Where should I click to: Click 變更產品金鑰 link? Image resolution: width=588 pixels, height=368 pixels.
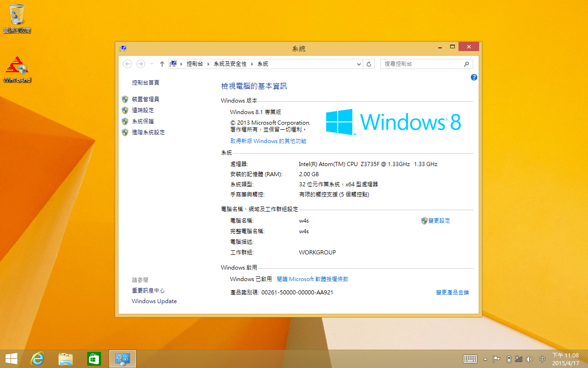452,293
